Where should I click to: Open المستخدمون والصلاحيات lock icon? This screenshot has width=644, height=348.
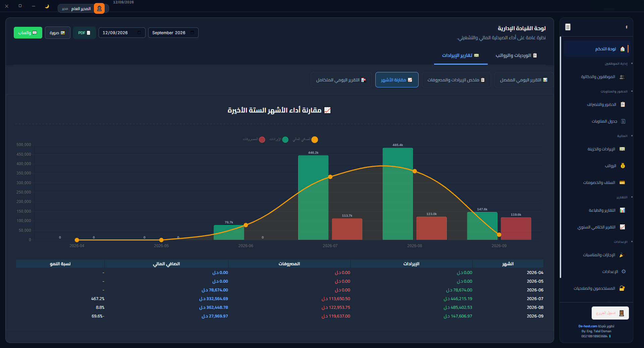coord(622,288)
